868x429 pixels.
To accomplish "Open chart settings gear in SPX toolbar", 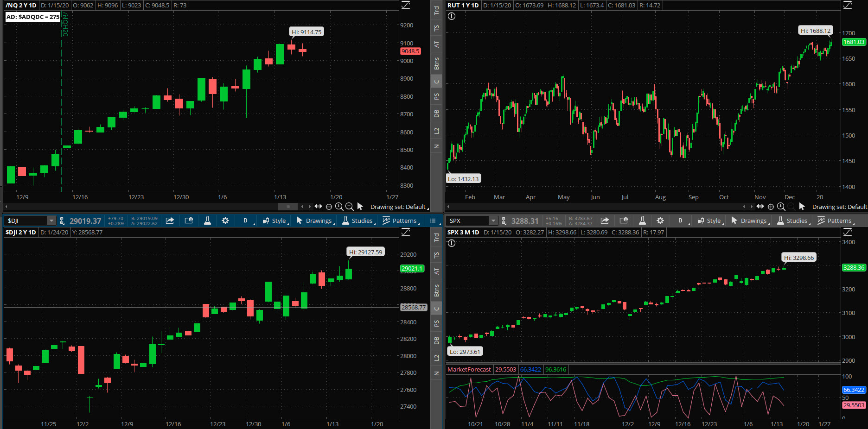I will tap(660, 221).
